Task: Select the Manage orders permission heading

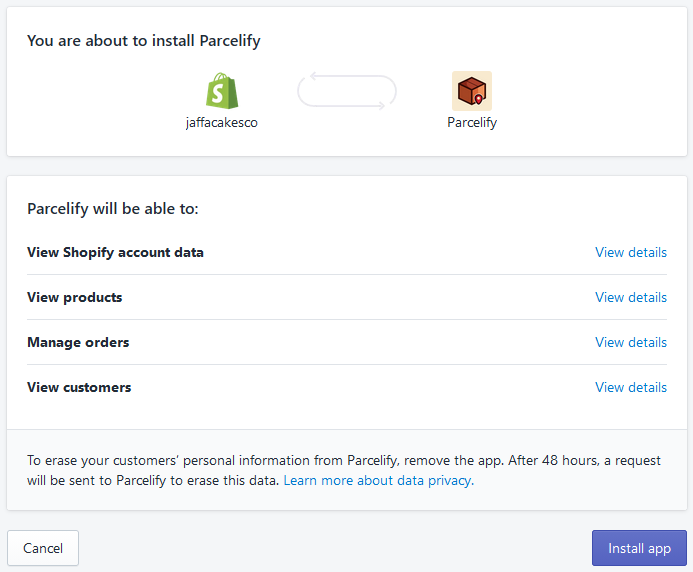Action: pos(78,342)
